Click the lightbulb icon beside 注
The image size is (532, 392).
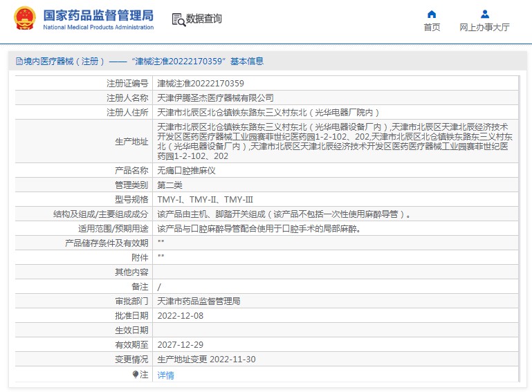(136, 374)
